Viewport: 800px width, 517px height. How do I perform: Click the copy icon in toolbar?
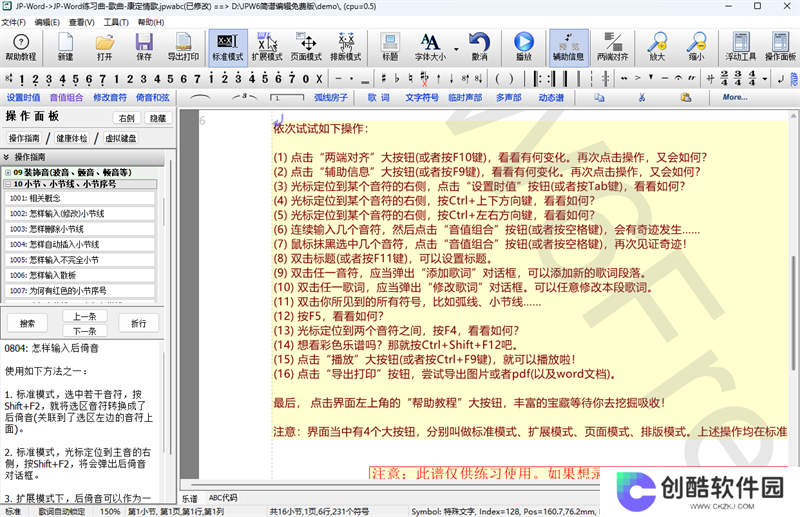[x=599, y=97]
